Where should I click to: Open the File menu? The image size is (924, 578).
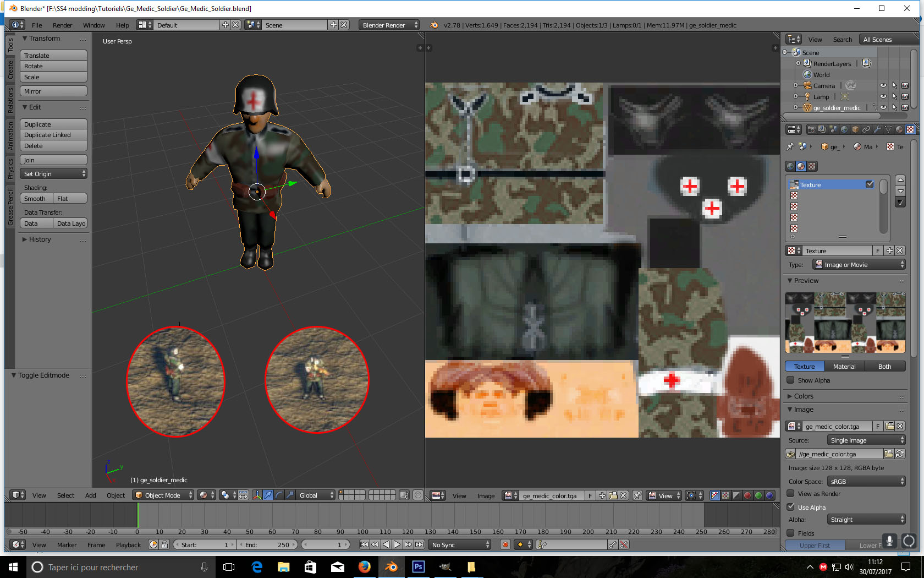pyautogui.click(x=37, y=25)
